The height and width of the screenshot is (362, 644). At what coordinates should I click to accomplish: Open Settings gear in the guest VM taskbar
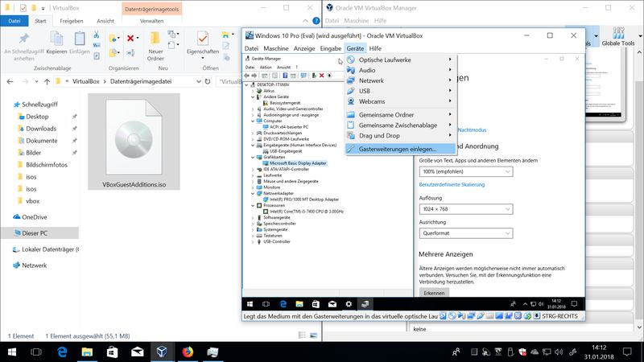(x=349, y=304)
